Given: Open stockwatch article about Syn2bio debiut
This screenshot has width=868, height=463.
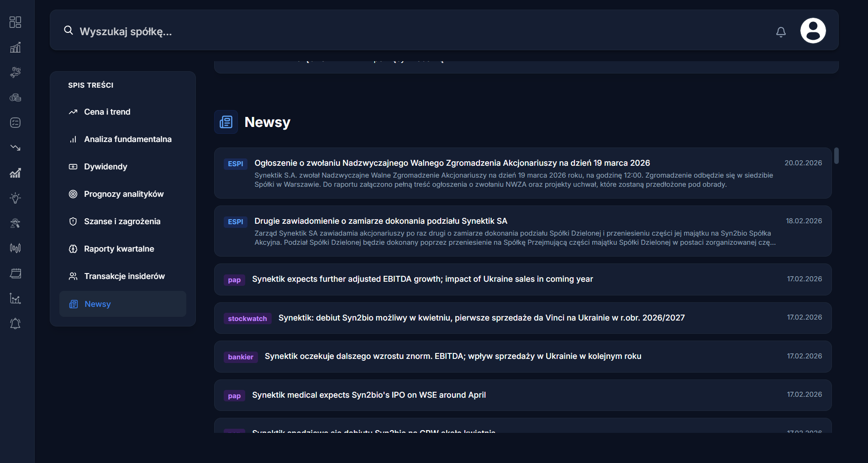Looking at the screenshot, I should (x=481, y=318).
